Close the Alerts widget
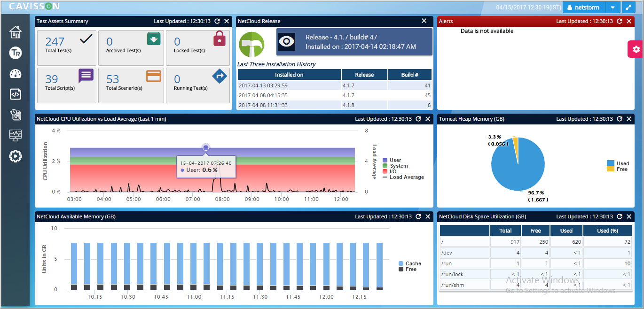644x309 pixels. [629, 21]
